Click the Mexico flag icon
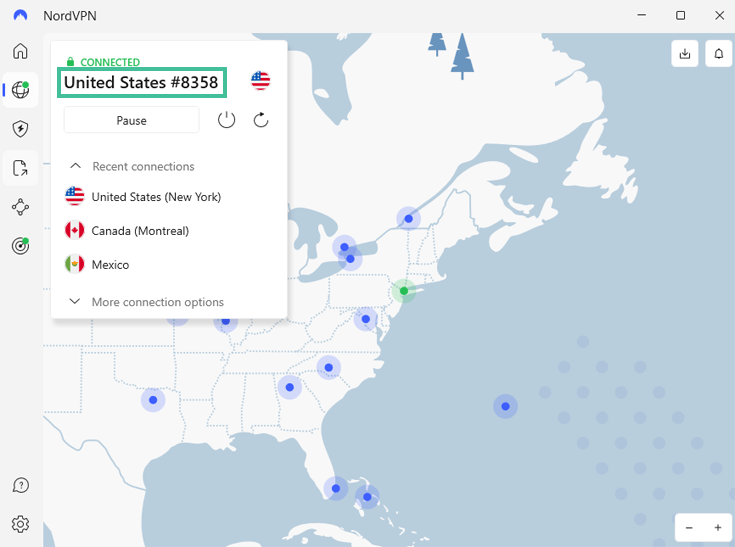The image size is (735, 547). point(75,264)
